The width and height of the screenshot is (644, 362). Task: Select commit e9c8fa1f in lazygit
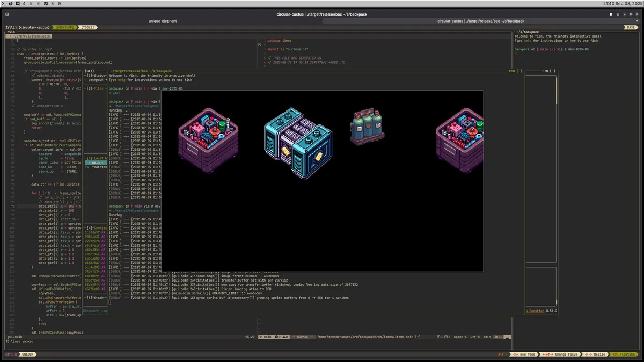point(96,245)
